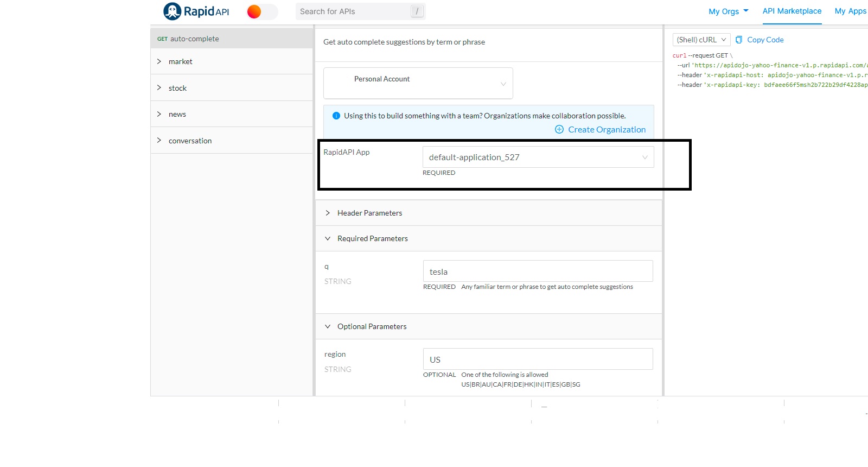Screen dimensions: 868x467
Task: Click the 'Get auto complete suggestions' description
Action: coord(404,42)
